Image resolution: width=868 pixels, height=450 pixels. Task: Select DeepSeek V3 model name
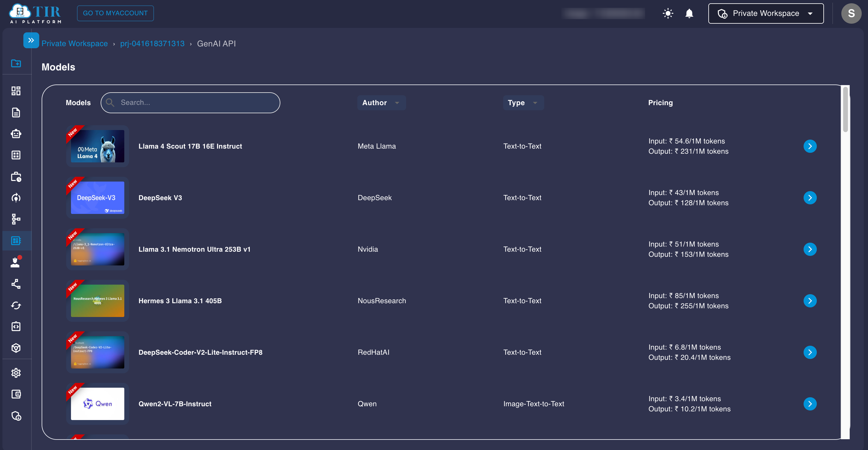click(x=160, y=198)
